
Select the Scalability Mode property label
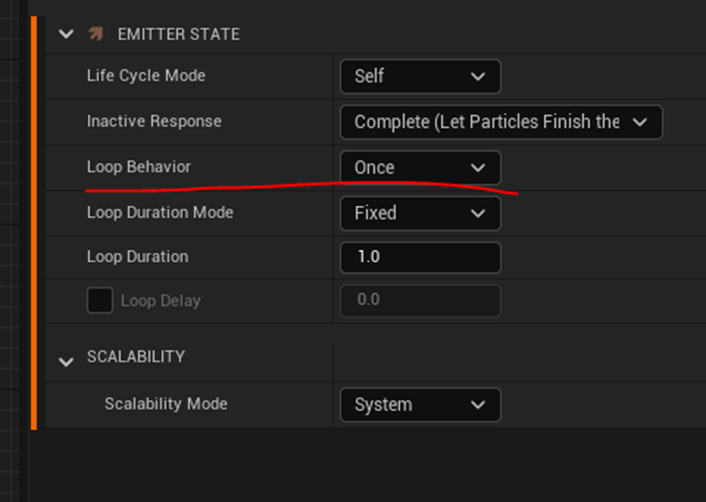(x=166, y=404)
